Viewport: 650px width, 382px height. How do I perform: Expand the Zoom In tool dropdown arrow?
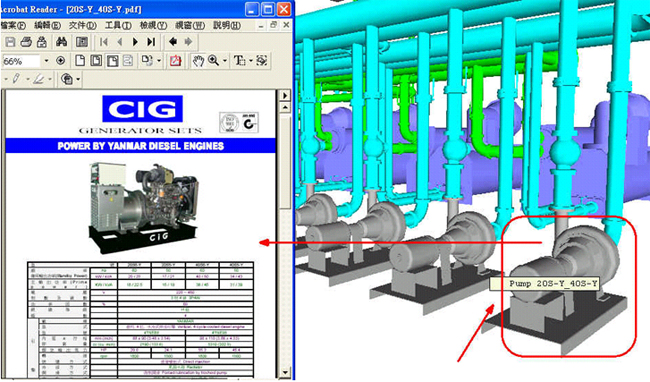(225, 61)
